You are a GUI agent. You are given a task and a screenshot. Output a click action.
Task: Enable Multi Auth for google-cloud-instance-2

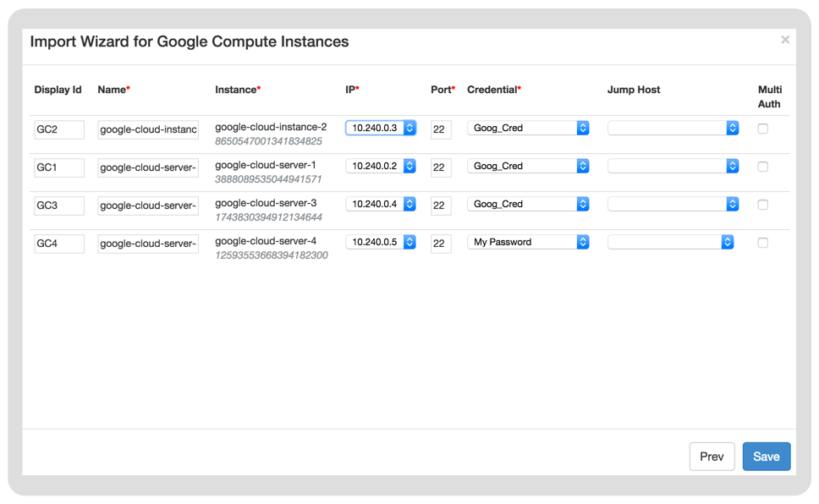[x=762, y=129]
